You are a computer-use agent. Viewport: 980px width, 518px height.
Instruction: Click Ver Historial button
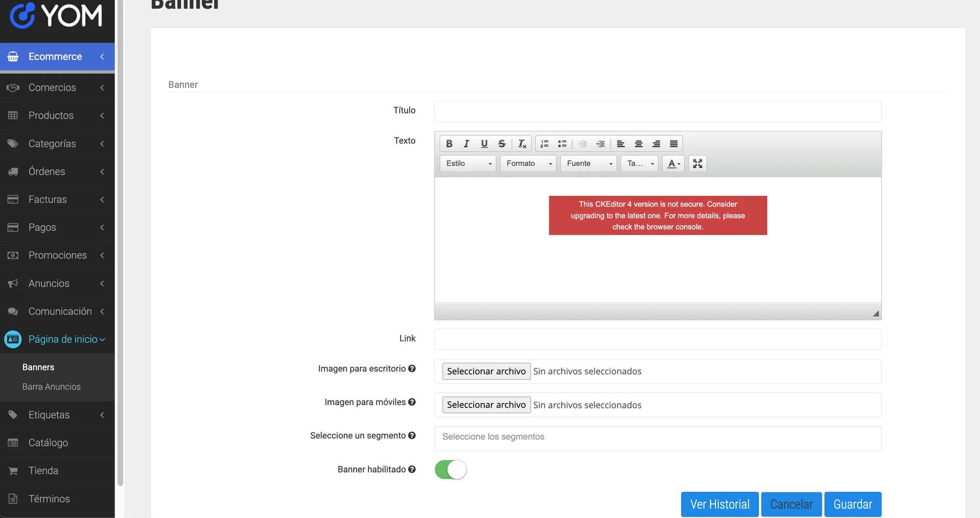coord(719,504)
